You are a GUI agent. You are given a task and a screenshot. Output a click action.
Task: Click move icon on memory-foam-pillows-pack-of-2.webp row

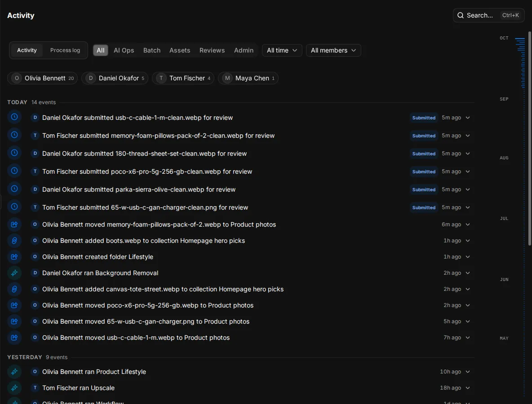[x=14, y=224]
